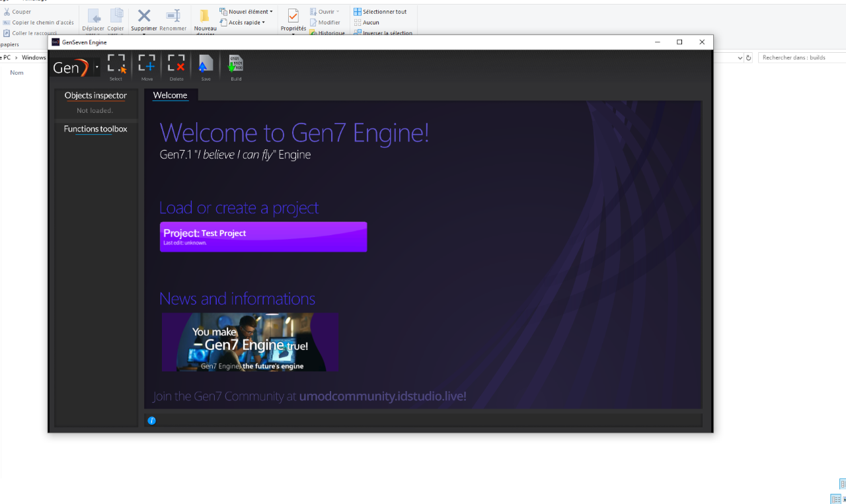This screenshot has width=846, height=504.
Task: Open the Explorer address bar history dropdown
Action: coord(740,57)
